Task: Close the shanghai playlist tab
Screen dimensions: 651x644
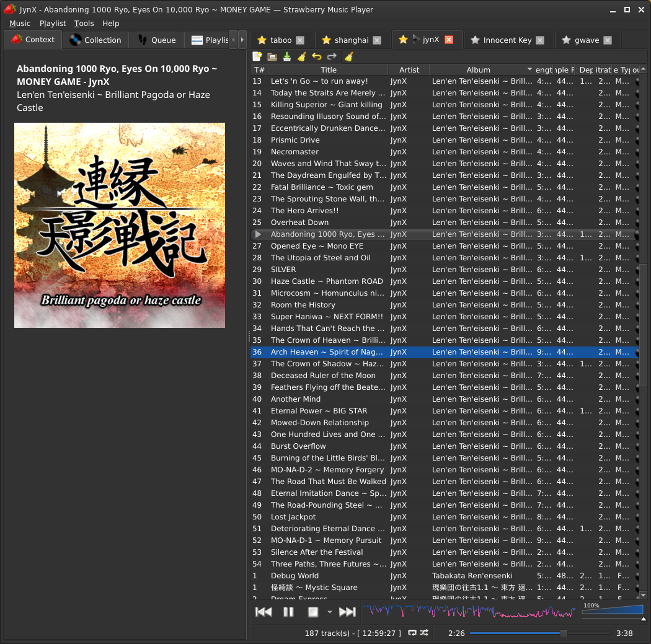Action: click(377, 40)
